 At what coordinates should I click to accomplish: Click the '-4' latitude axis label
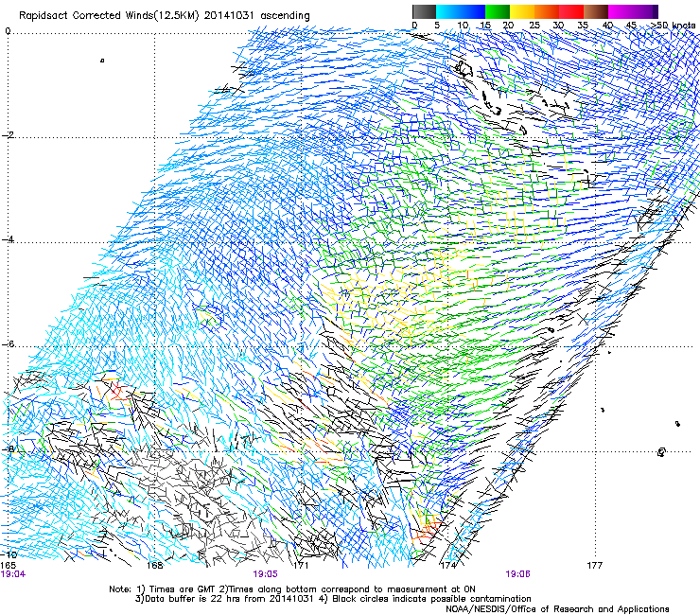[x=9, y=239]
